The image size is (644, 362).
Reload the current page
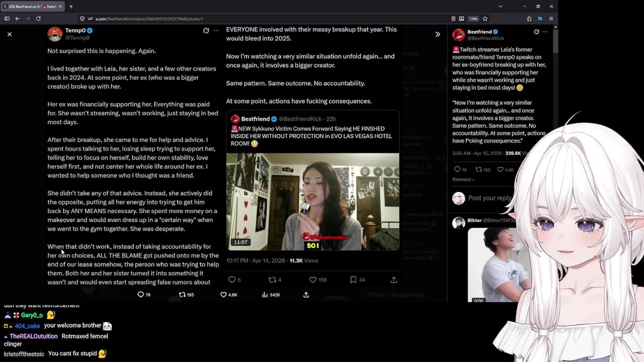click(x=38, y=19)
